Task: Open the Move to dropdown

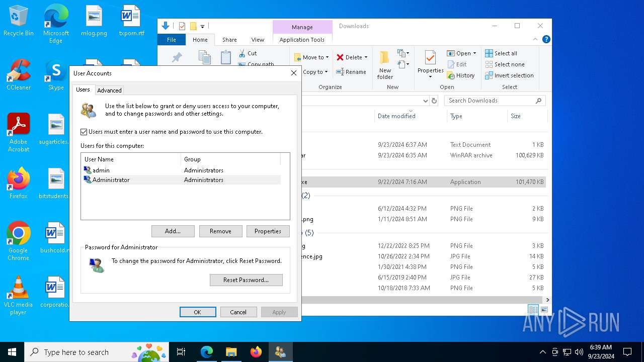Action: [311, 57]
